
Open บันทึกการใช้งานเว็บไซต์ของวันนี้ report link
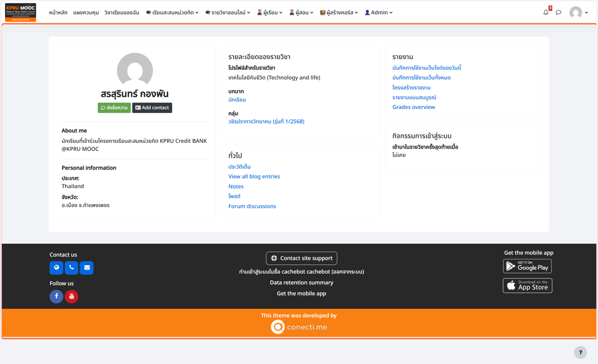click(427, 68)
